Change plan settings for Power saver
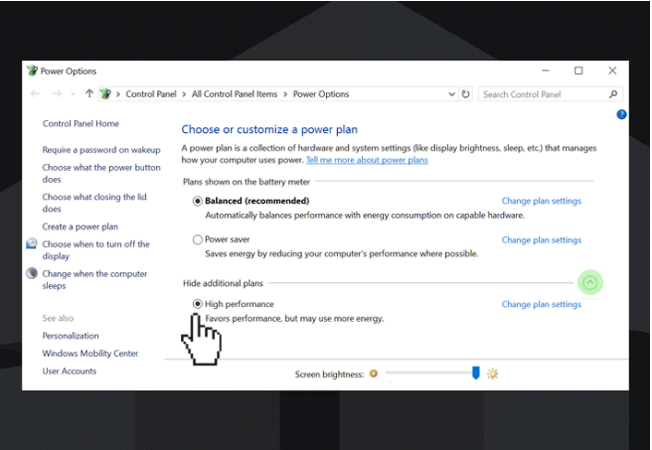This screenshot has height=450, width=652. click(541, 240)
